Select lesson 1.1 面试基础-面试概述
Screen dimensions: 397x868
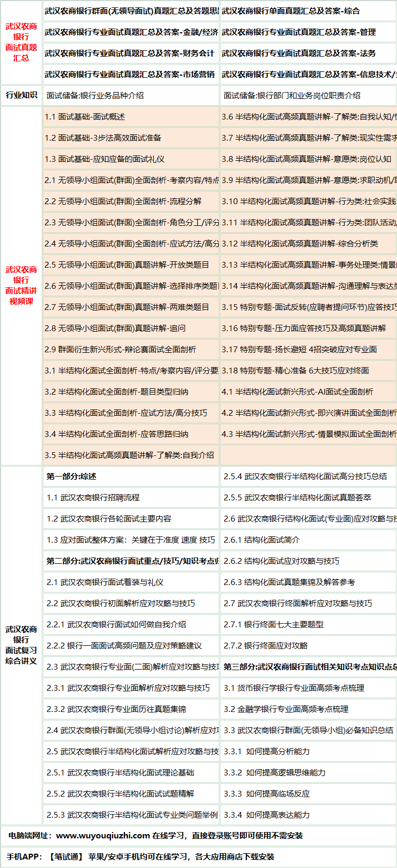pos(85,117)
